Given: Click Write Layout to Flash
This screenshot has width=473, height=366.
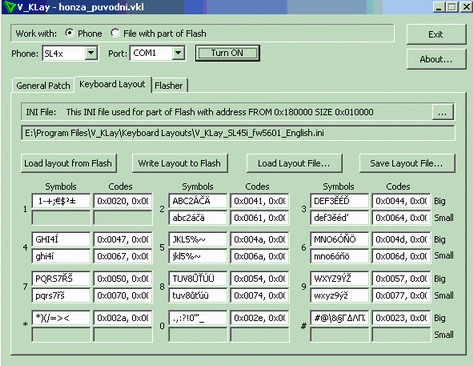Looking at the screenshot, I should [x=180, y=163].
